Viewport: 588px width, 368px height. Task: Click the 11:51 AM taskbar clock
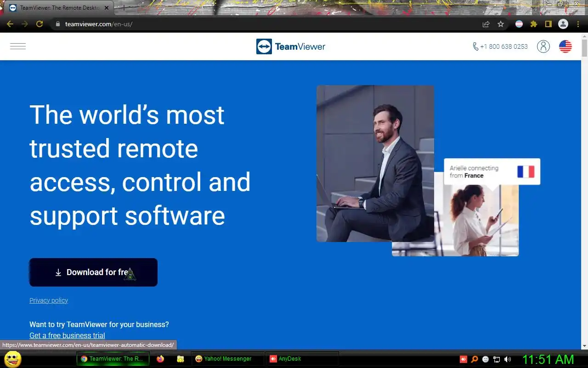point(548,359)
